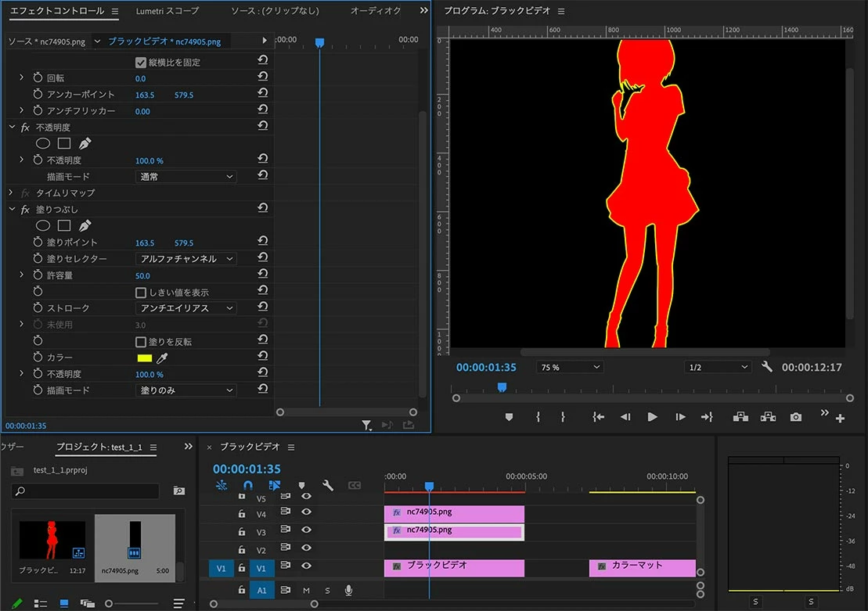The image size is (868, 611).
Task: Switch to the オーディオ tab
Action: pyautogui.click(x=376, y=11)
